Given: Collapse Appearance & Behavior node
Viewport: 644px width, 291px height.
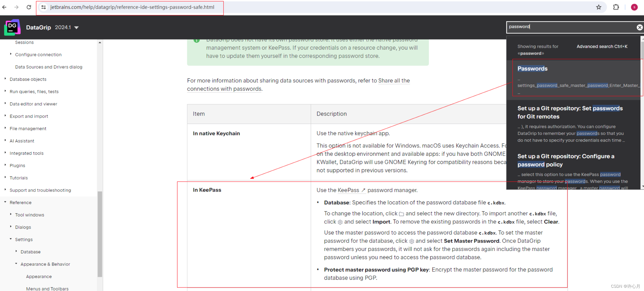Looking at the screenshot, I should click(x=45, y=264).
